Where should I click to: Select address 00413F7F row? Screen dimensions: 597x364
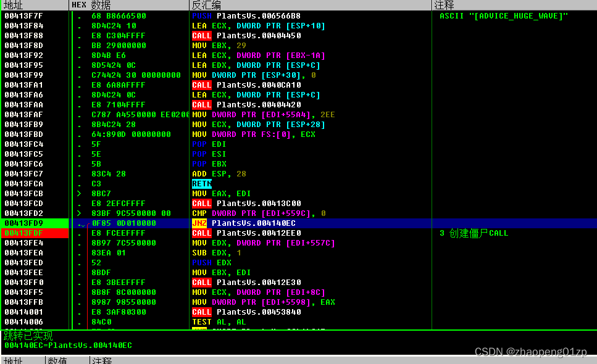(23, 16)
